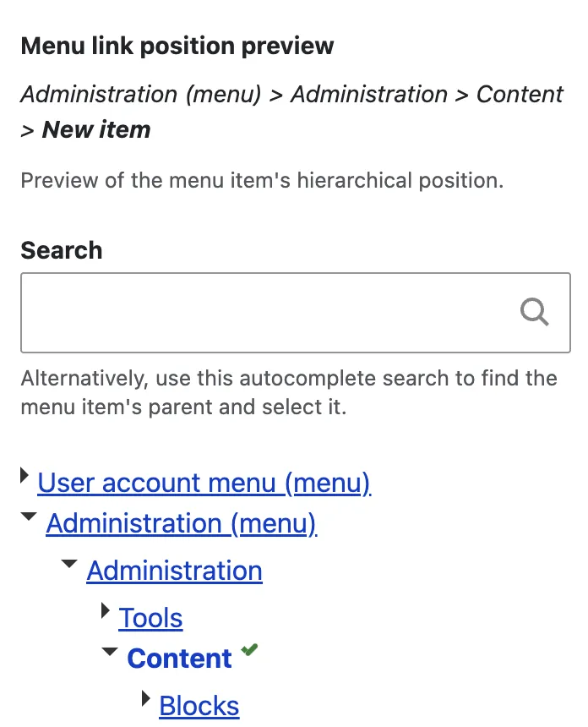Image resolution: width=588 pixels, height=727 pixels.
Task: Expand the Blocks tree node
Action: [144, 698]
